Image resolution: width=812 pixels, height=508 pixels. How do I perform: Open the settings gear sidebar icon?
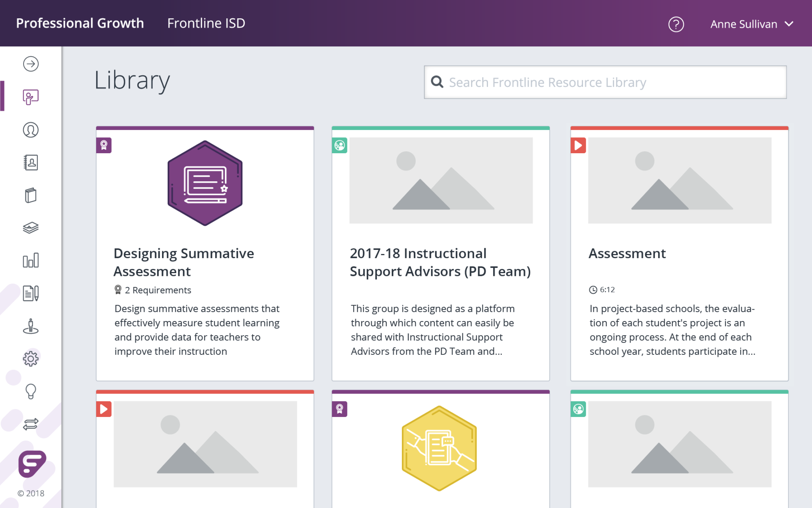click(x=31, y=358)
